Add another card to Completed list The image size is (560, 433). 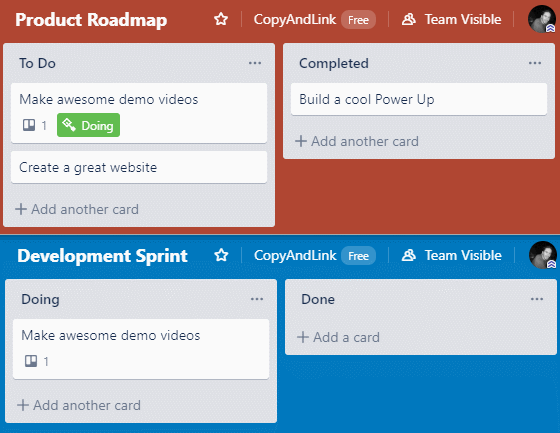[357, 141]
